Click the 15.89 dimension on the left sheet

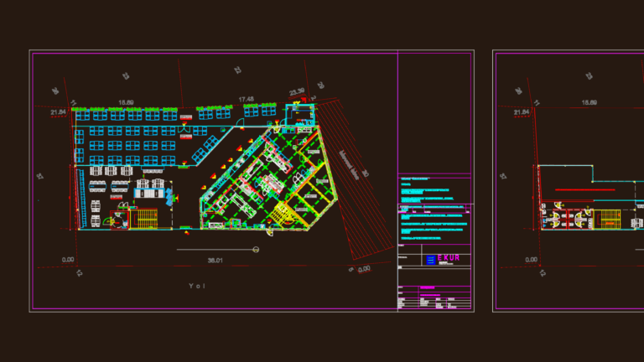(x=126, y=102)
